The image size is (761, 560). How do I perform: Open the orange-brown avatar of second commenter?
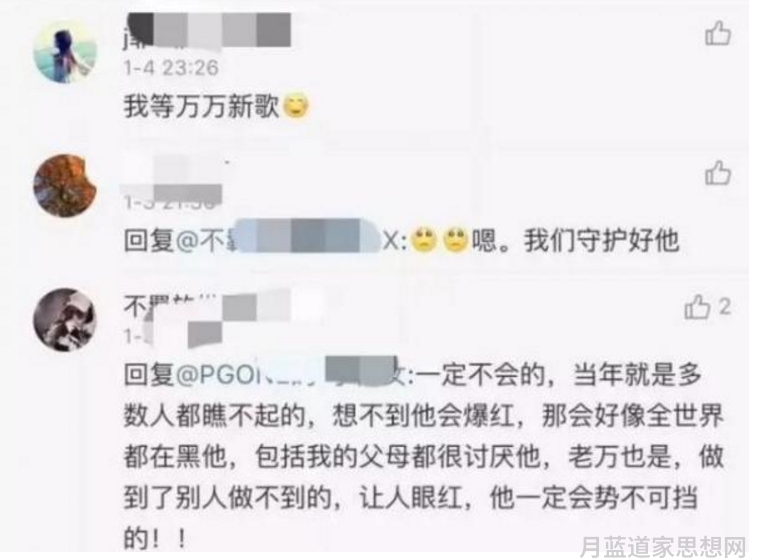(x=65, y=185)
